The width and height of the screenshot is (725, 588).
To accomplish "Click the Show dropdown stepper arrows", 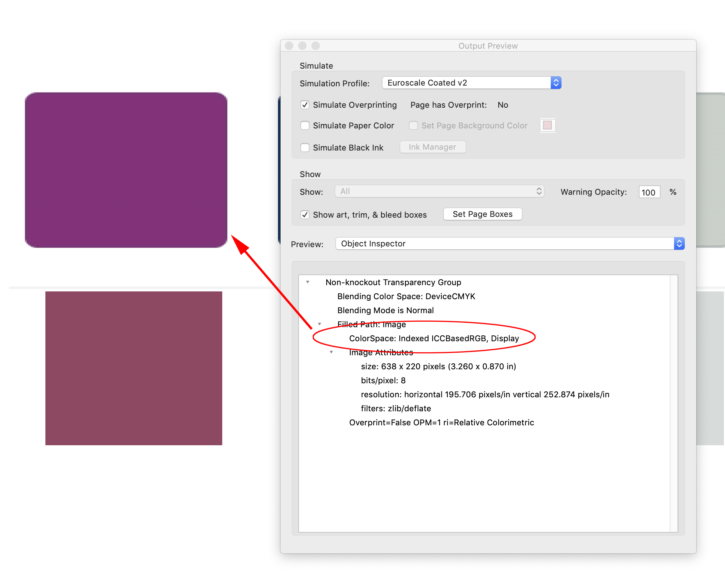I will click(x=539, y=191).
